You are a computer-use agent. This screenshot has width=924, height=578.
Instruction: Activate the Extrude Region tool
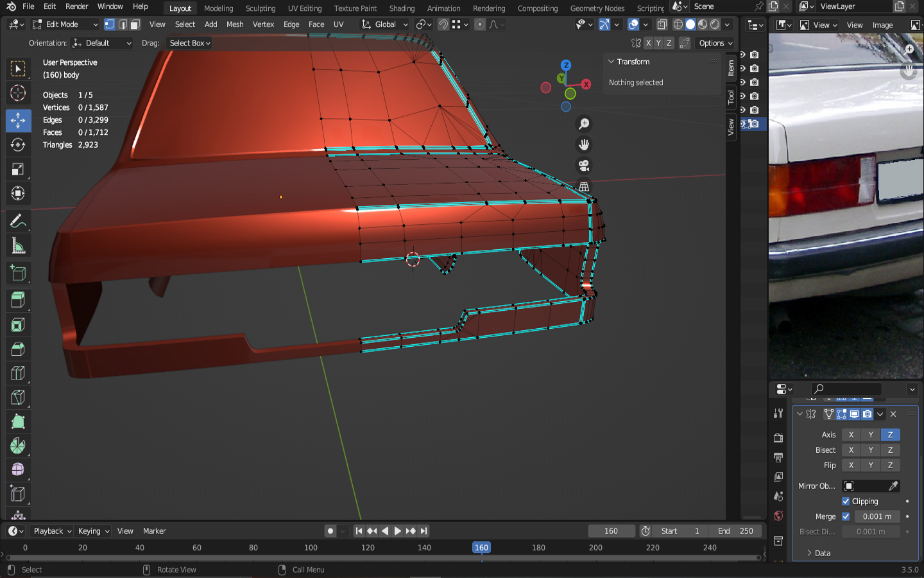click(x=18, y=300)
